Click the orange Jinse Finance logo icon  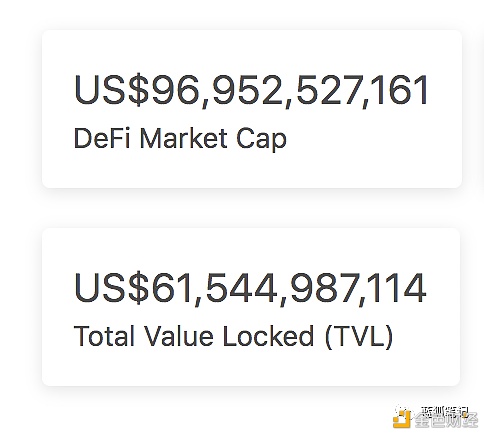[x=402, y=419]
